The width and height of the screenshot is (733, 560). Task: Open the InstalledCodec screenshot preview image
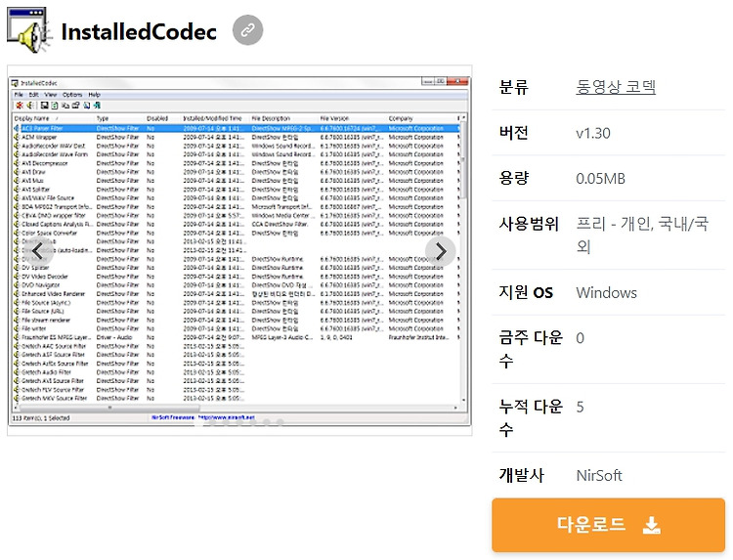[239, 251]
